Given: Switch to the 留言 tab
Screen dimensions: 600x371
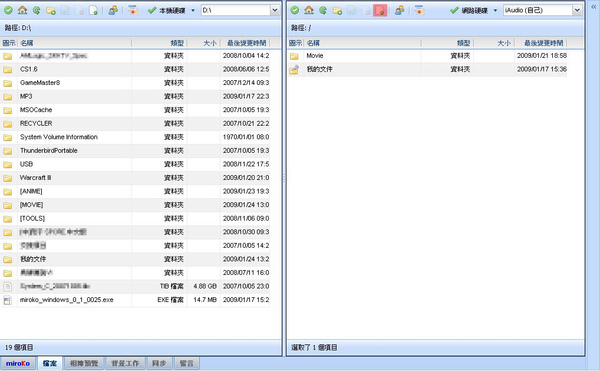Looking at the screenshot, I should pyautogui.click(x=186, y=363).
